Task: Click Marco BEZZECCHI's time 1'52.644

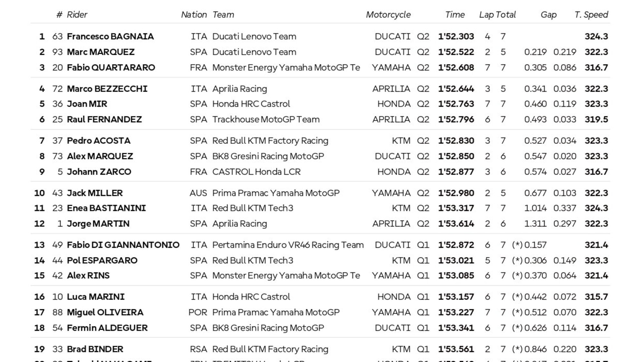Action: 456,89
